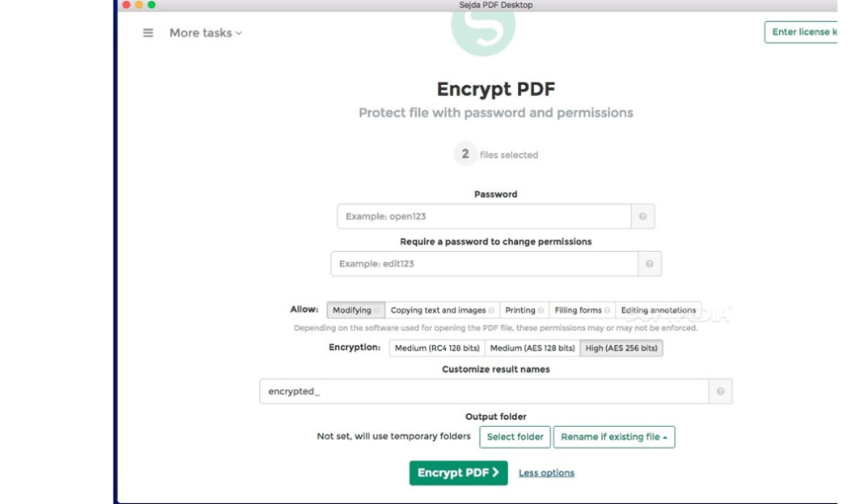
Task: Click help icon next to result names field
Action: point(720,391)
